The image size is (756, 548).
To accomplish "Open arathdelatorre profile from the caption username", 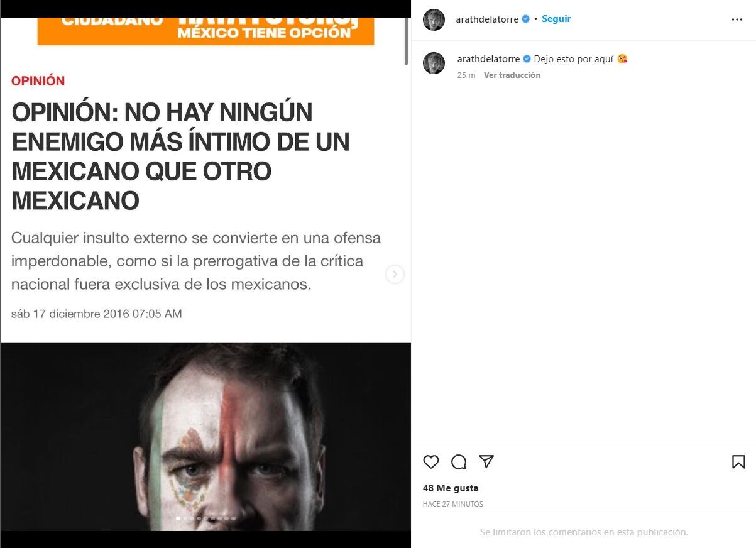I will pyautogui.click(x=488, y=59).
